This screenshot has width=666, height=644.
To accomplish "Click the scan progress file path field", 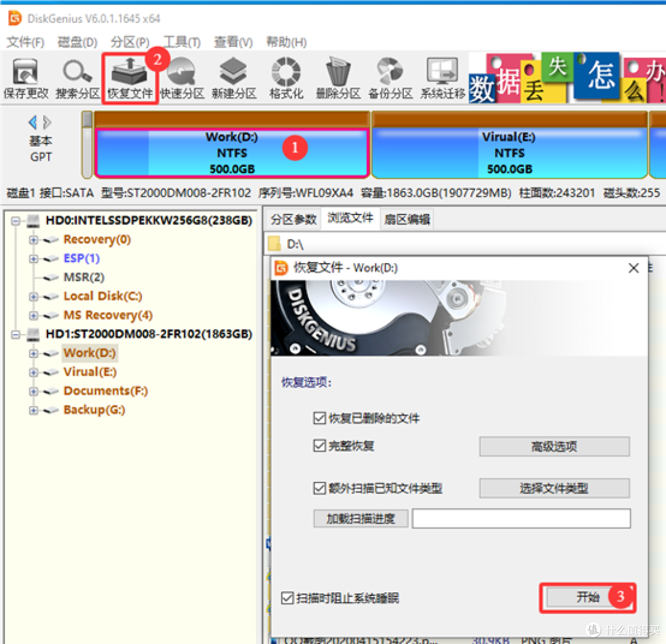I will point(521,518).
